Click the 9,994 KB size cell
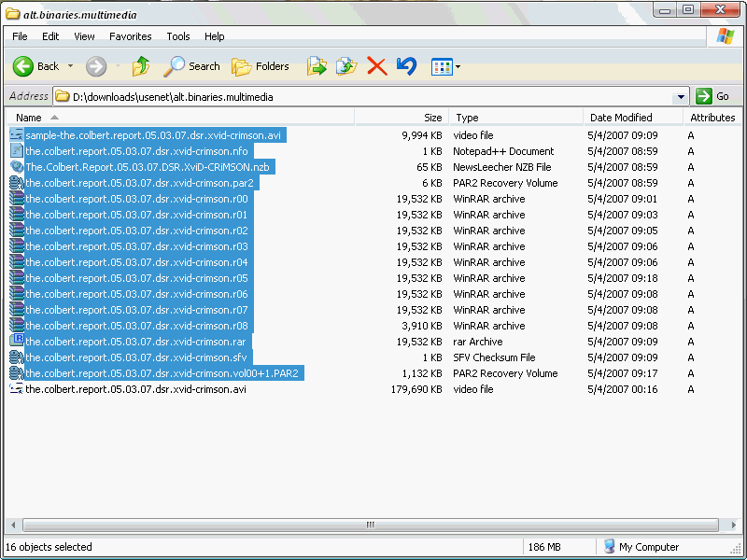Screen dimensions: 747x560 coord(422,135)
